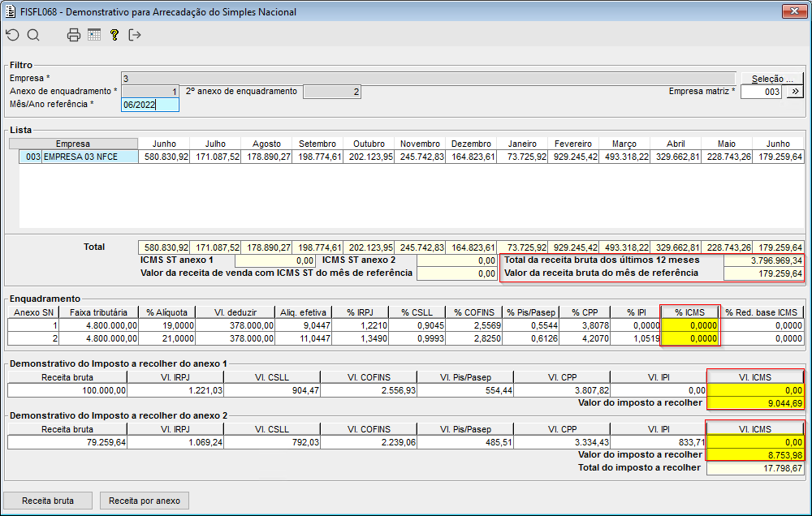Click the exit door arrow icon

135,35
